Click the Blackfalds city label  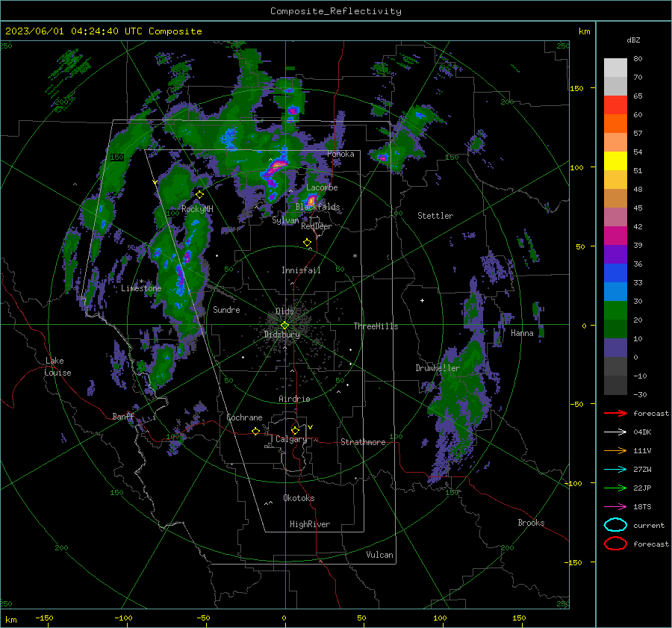pos(317,207)
